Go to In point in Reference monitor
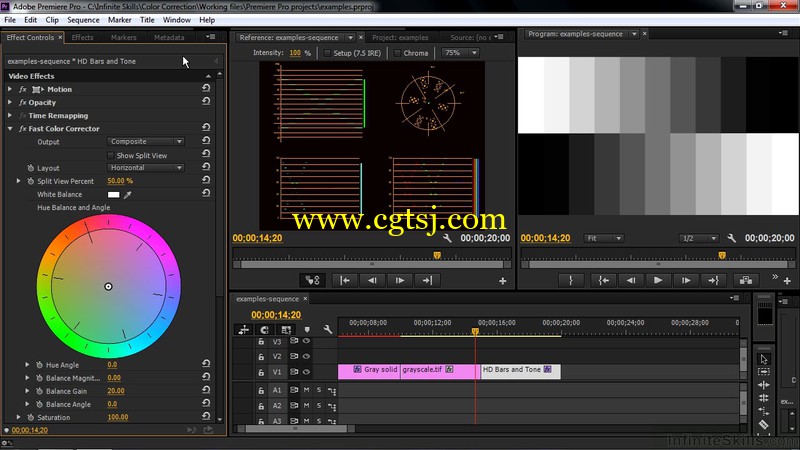800x450 pixels. click(345, 280)
